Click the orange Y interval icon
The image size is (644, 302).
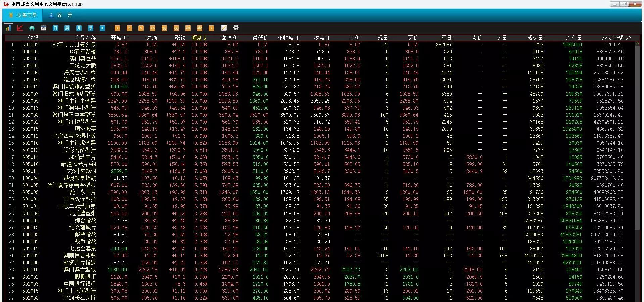pos(211,28)
